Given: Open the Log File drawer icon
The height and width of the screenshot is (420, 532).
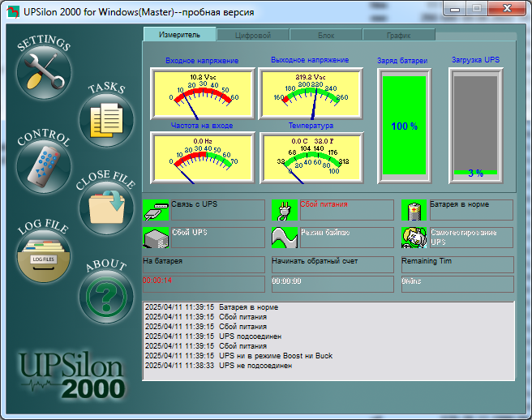Looking at the screenshot, I should 44,256.
